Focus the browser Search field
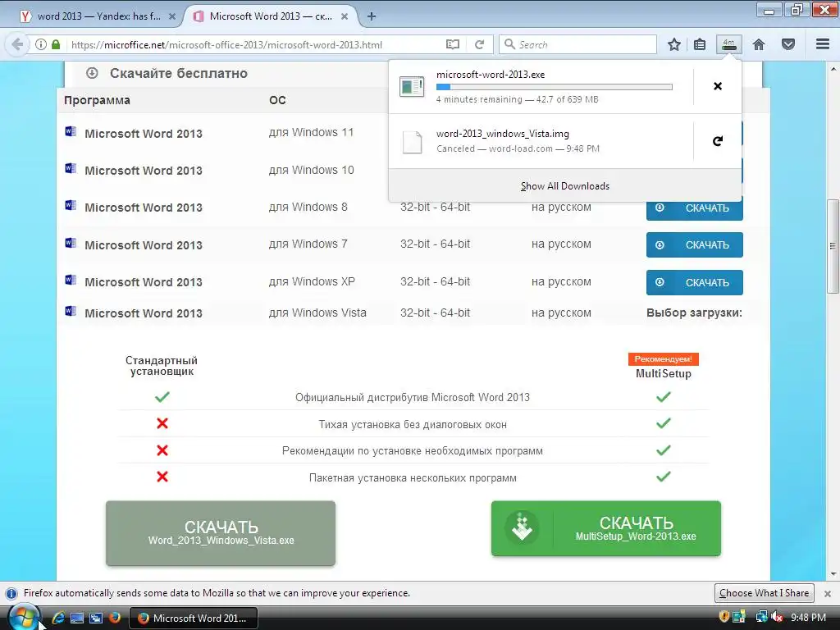 pyautogui.click(x=577, y=44)
